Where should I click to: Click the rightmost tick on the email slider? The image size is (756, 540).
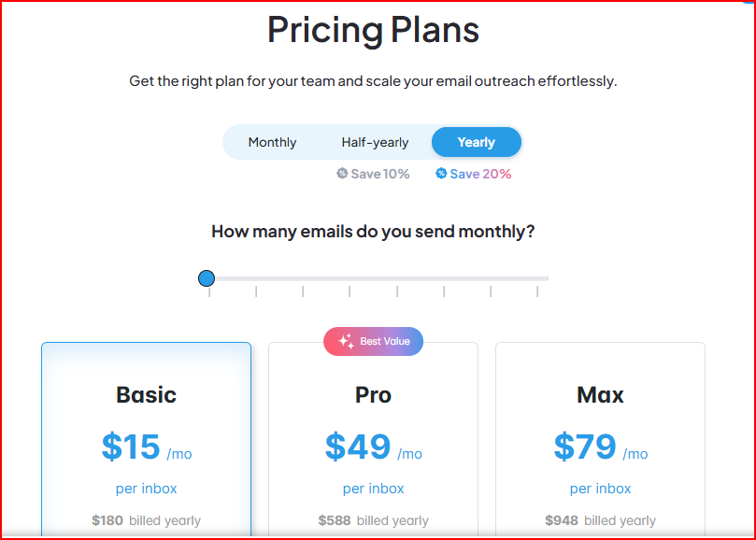click(535, 291)
